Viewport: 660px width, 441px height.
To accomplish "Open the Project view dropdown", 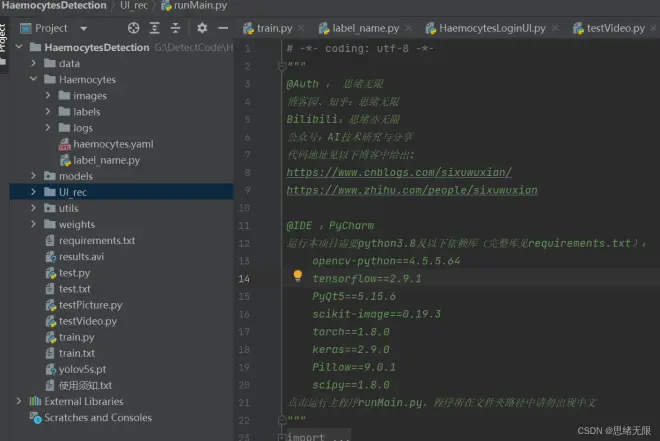I will (82, 28).
